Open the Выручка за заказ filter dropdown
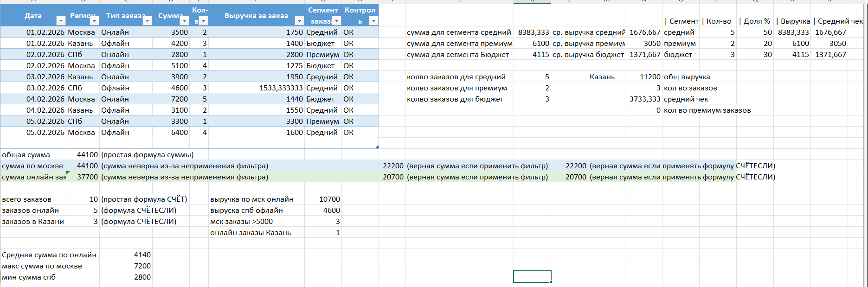The width and height of the screenshot is (868, 287). pos(299,21)
